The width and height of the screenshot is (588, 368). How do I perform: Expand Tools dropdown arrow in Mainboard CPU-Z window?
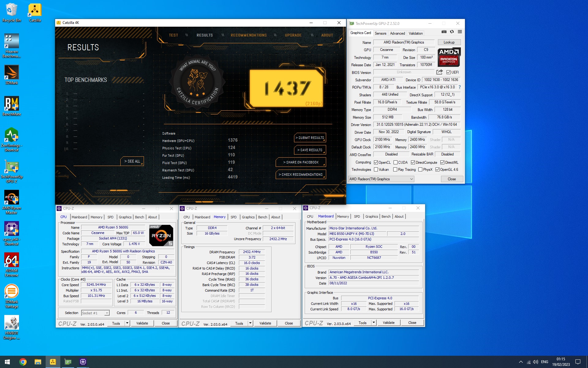pos(374,323)
